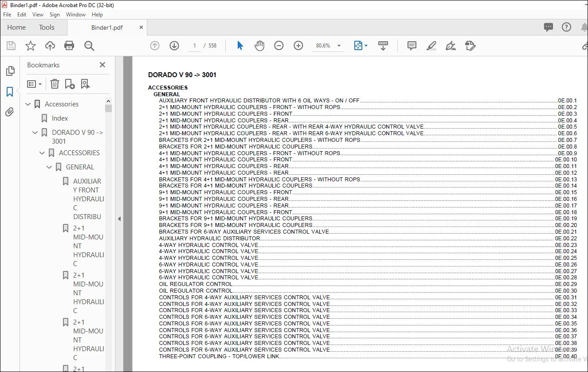Click the find current bookmark icon
This screenshot has height=372, width=588.
pyautogui.click(x=85, y=84)
